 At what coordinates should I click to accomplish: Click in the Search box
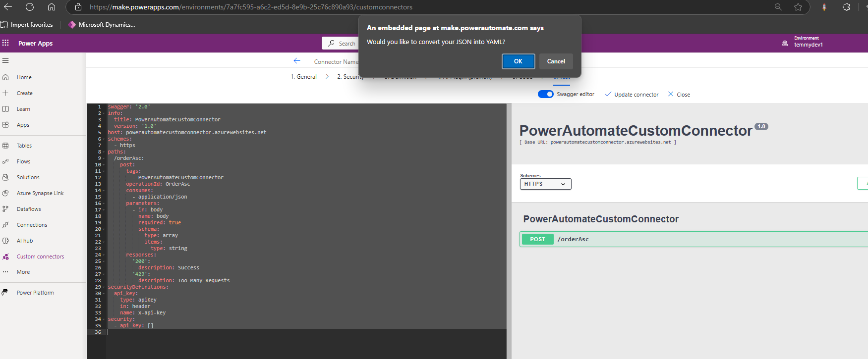click(x=340, y=44)
